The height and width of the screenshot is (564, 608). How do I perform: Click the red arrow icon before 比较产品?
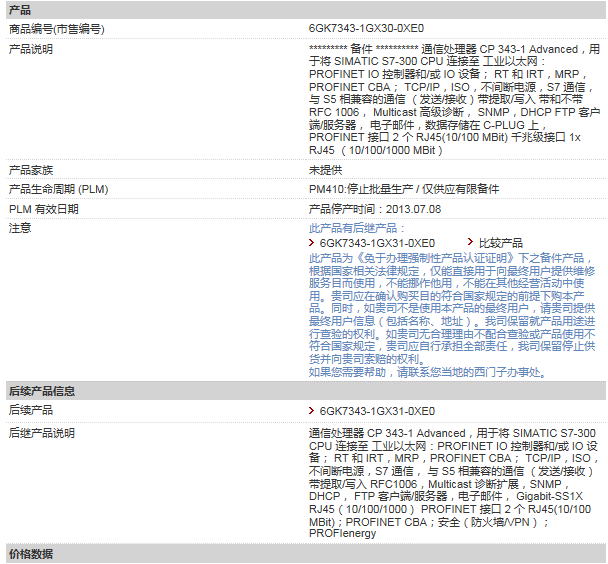[x=470, y=242]
